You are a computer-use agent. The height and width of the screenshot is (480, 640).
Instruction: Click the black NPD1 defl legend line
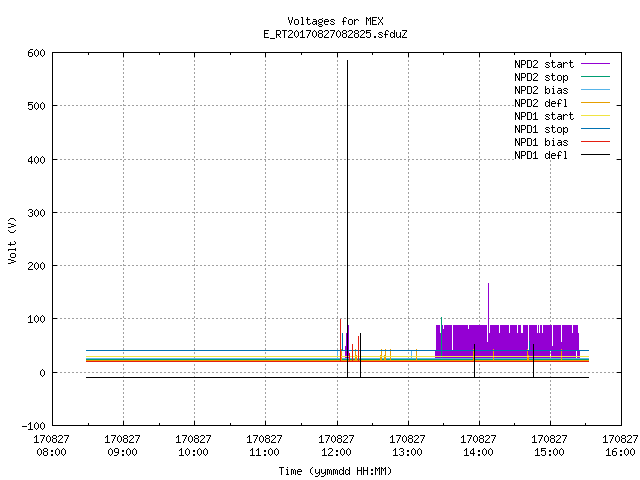(x=596, y=155)
